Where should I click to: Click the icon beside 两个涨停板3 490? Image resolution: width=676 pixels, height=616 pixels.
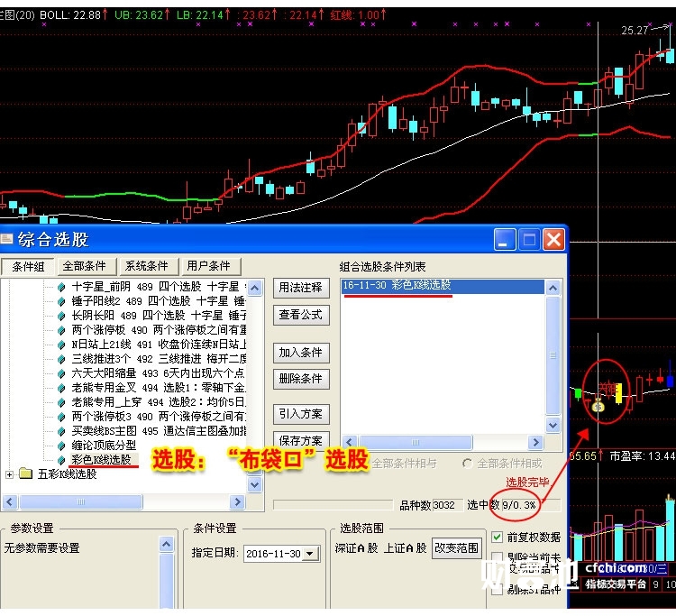click(x=61, y=417)
